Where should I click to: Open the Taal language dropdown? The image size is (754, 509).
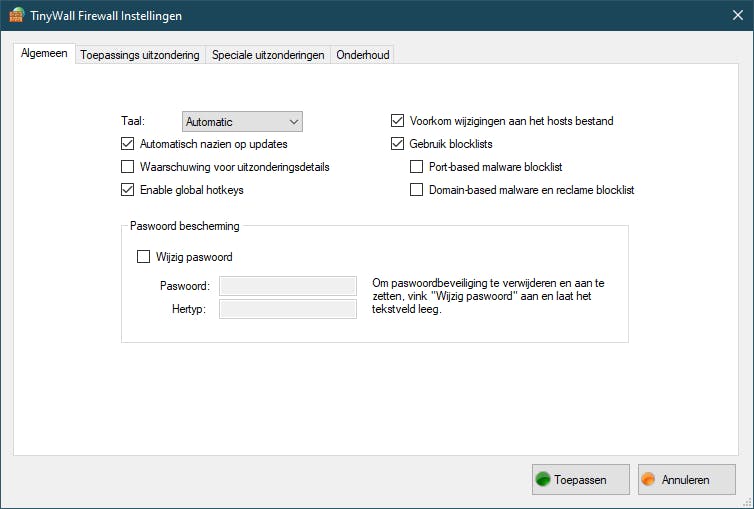pyautogui.click(x=242, y=122)
